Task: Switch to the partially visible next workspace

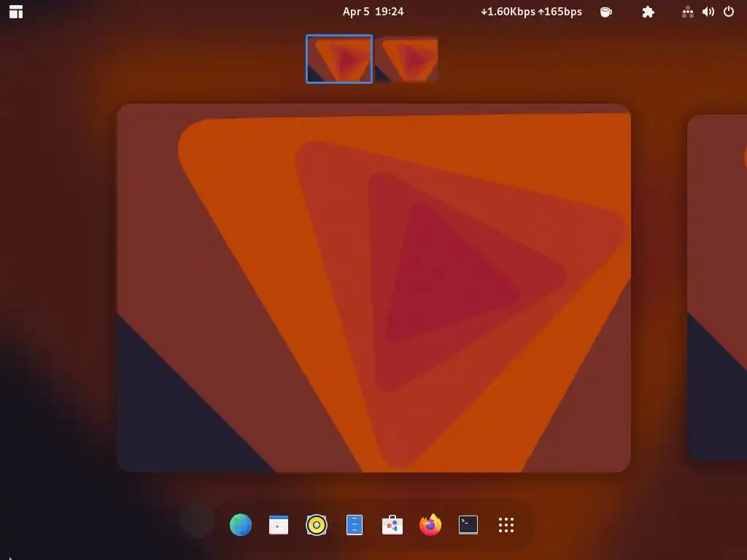Action: pos(717,287)
